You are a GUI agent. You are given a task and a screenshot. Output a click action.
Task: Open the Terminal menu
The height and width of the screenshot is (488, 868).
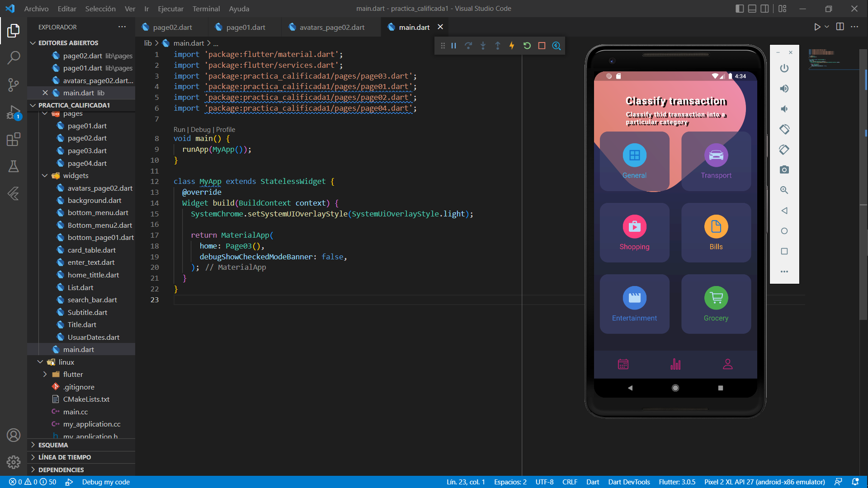point(206,9)
